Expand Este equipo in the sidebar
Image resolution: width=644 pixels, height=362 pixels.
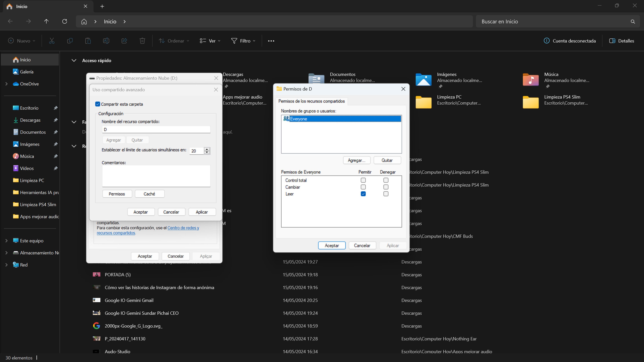click(7, 241)
